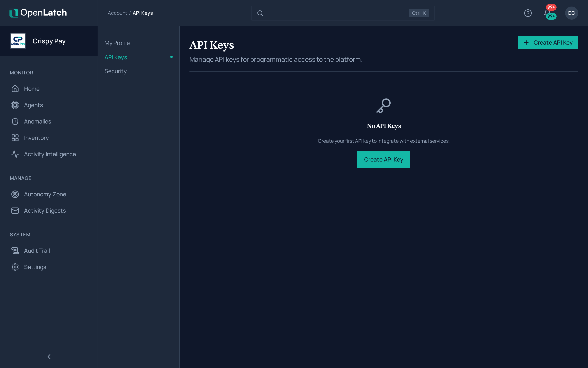Collapse the sidebar with the chevron
The width and height of the screenshot is (588, 368).
tap(49, 356)
